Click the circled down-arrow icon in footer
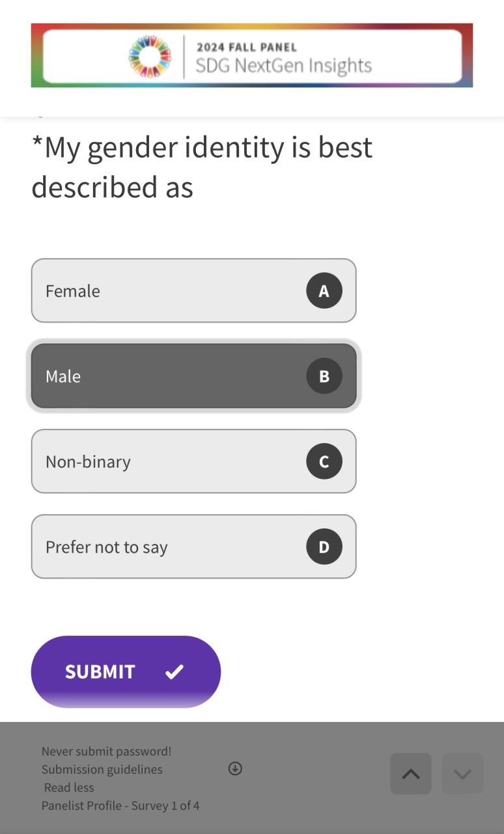This screenshot has width=504, height=834. [235, 769]
